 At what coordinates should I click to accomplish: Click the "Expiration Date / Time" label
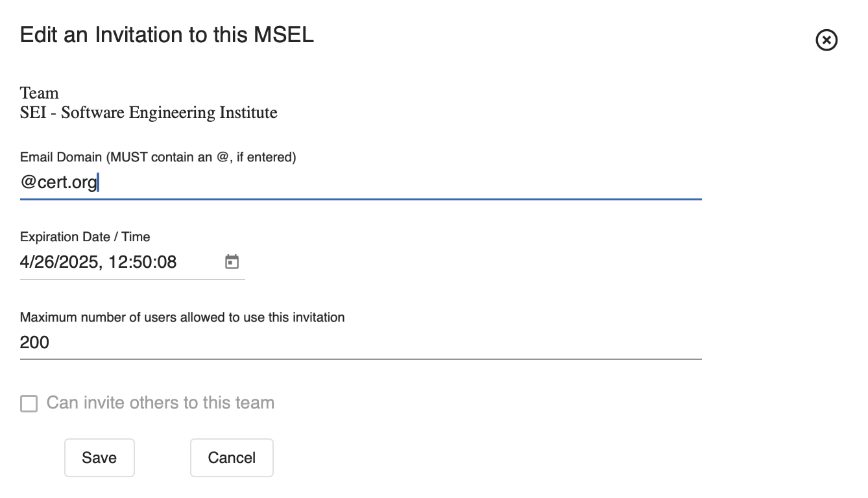click(85, 237)
